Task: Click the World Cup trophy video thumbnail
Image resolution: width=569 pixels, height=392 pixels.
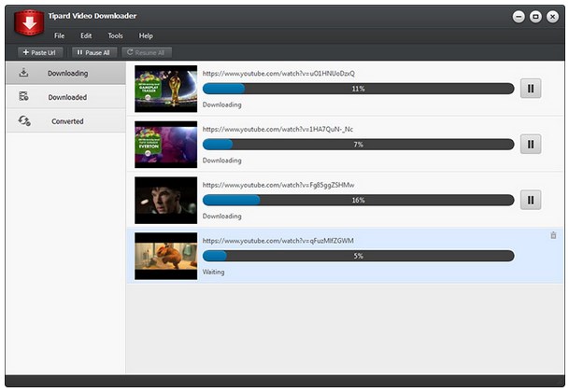Action: [x=165, y=89]
